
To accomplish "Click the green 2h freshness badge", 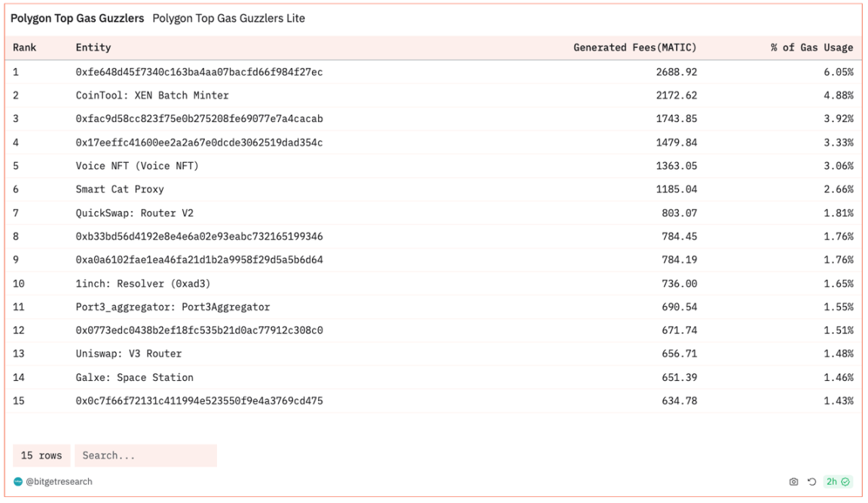I will coord(837,482).
